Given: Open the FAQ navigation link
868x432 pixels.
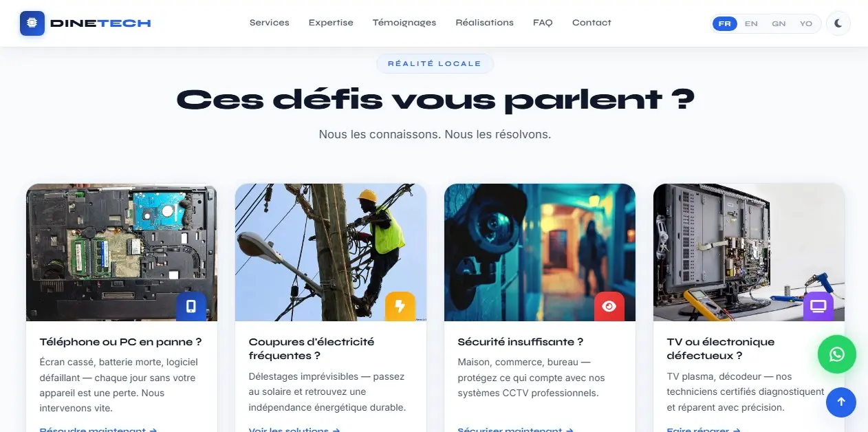Looking at the screenshot, I should click(543, 23).
